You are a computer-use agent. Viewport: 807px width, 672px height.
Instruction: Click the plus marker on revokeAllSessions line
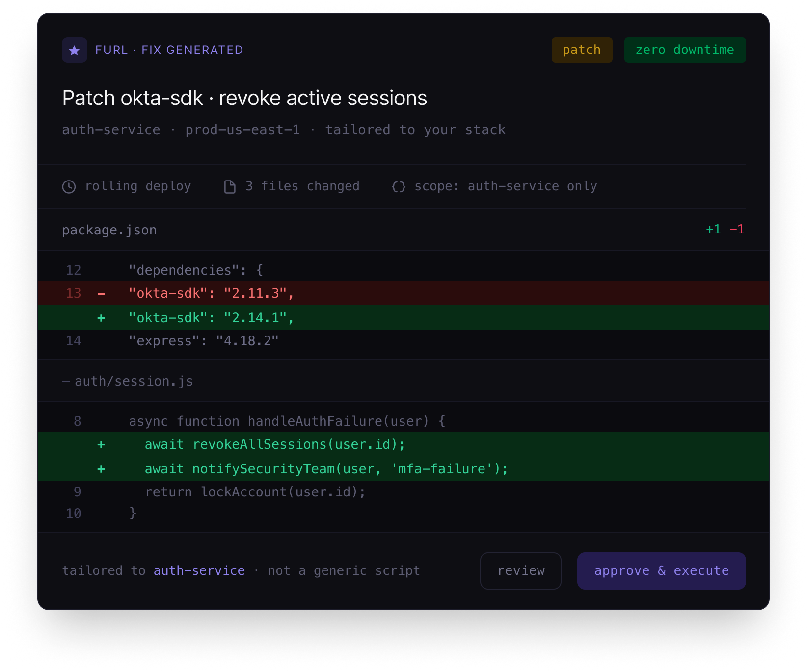101,445
